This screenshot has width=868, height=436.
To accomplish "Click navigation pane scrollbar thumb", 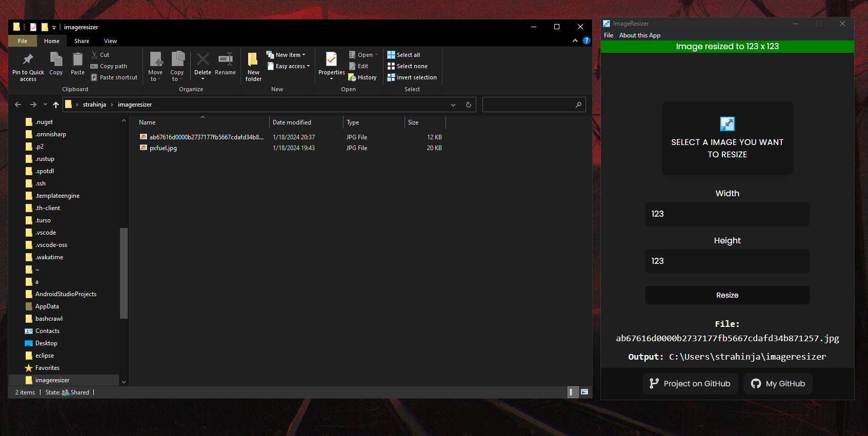I will click(x=124, y=273).
